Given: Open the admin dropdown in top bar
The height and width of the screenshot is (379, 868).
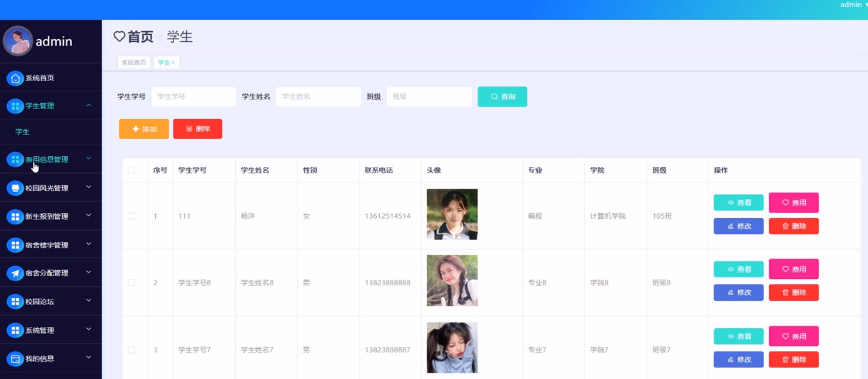Looking at the screenshot, I should 854,5.
